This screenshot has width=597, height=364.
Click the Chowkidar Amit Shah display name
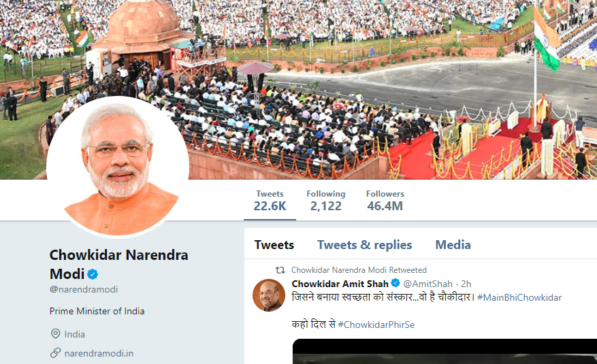[x=340, y=284]
